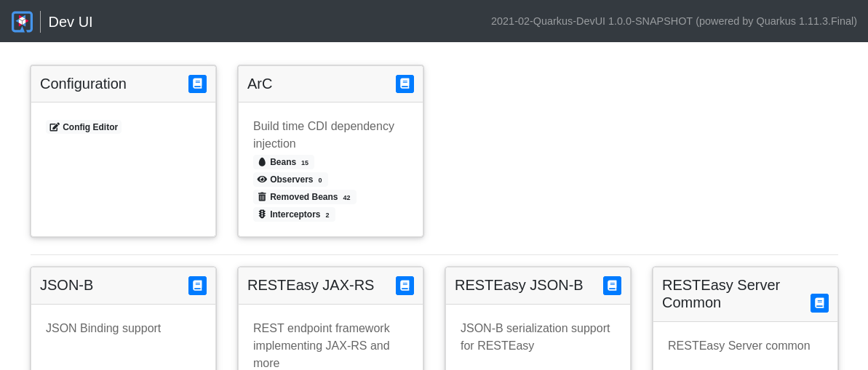Click the Beans count badge 15

coord(305,163)
